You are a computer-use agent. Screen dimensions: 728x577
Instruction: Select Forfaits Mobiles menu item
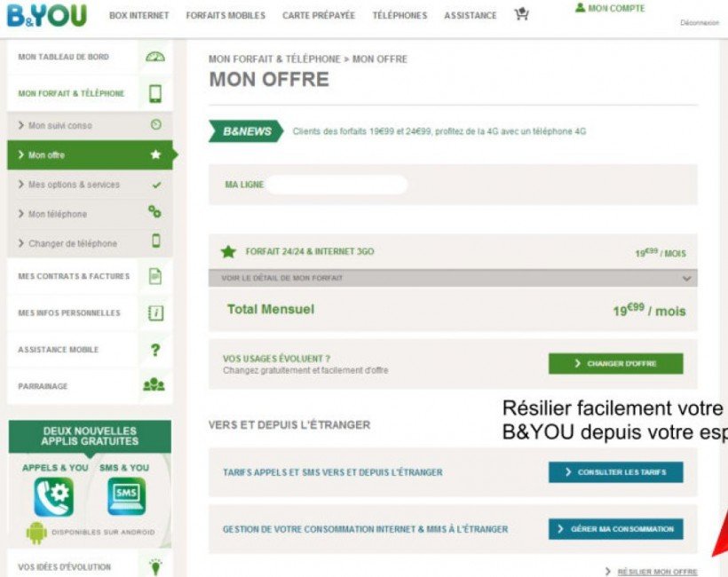226,16
